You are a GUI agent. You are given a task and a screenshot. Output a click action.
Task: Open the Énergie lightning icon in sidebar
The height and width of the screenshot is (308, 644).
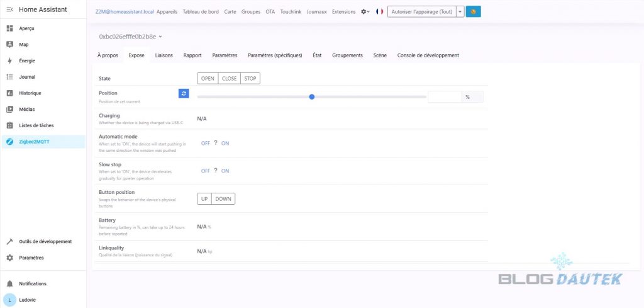point(9,61)
